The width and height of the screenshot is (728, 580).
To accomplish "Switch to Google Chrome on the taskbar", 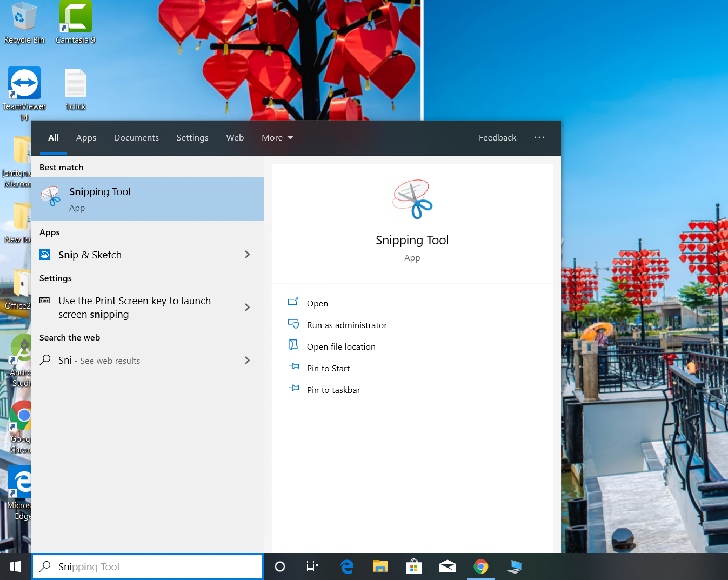I will (480, 566).
